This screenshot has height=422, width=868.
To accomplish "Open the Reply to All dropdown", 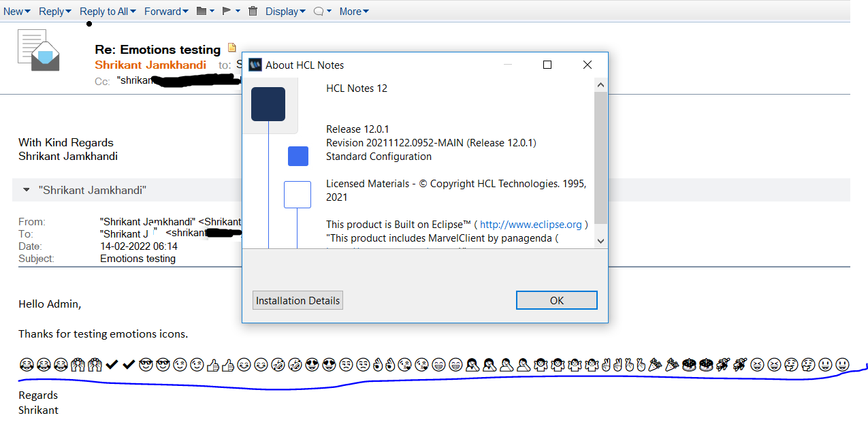I will click(x=108, y=11).
